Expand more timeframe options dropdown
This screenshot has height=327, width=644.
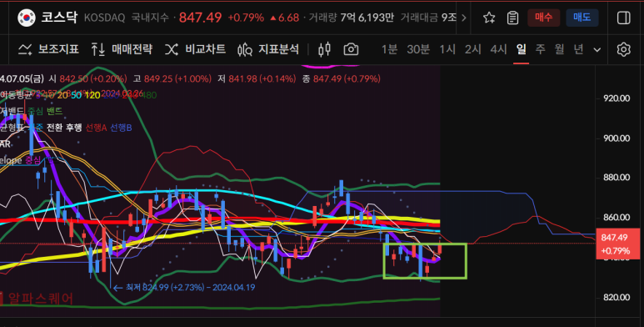(x=597, y=50)
